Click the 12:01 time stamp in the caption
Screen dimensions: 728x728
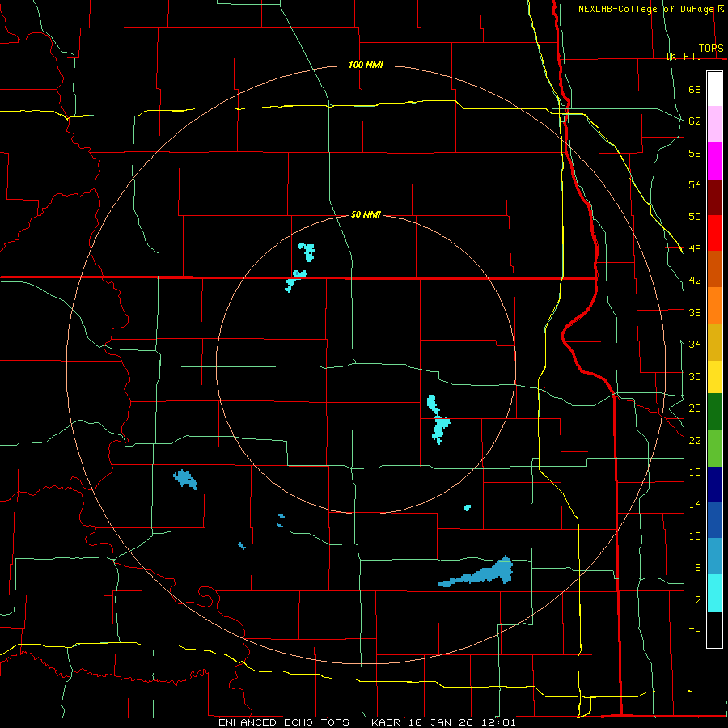[498, 722]
